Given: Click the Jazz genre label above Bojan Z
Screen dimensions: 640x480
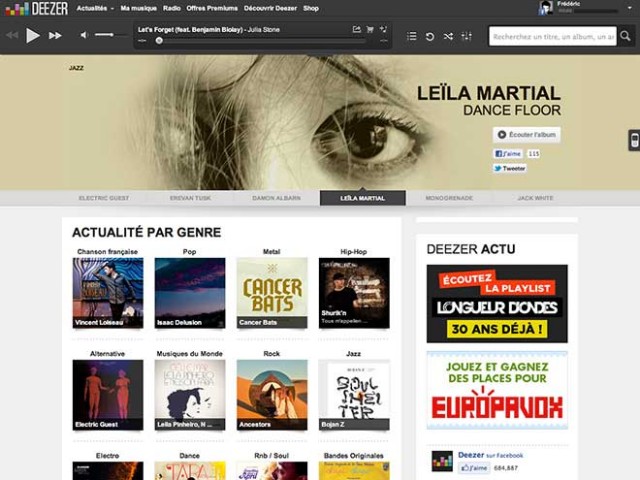Looking at the screenshot, I should click(353, 353).
